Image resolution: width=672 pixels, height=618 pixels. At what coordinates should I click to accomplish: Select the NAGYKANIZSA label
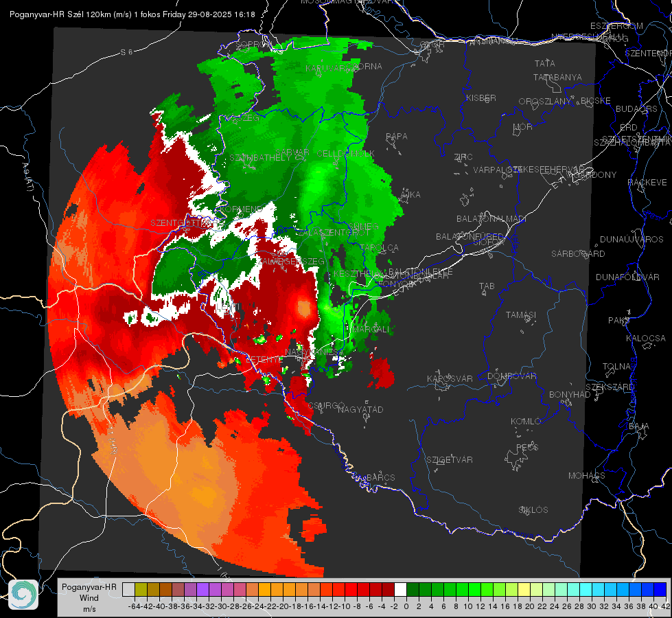coord(314,352)
